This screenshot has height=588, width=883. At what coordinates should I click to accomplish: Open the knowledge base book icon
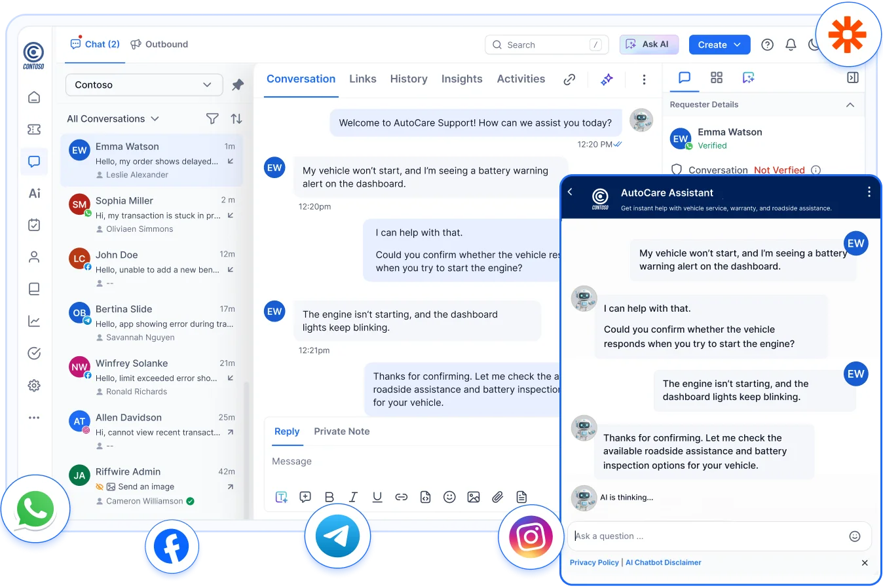(x=34, y=289)
